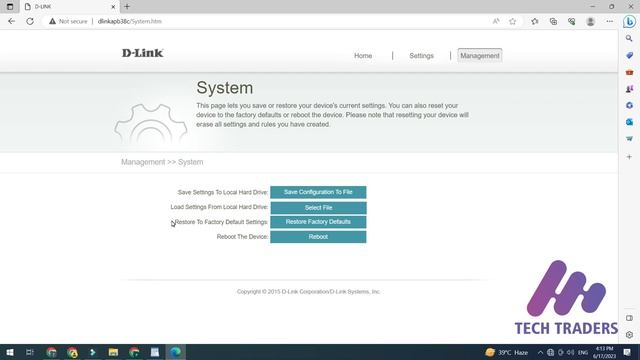
Task: Click the 'Restore To Factory Default Settings:' label
Action: (x=221, y=222)
